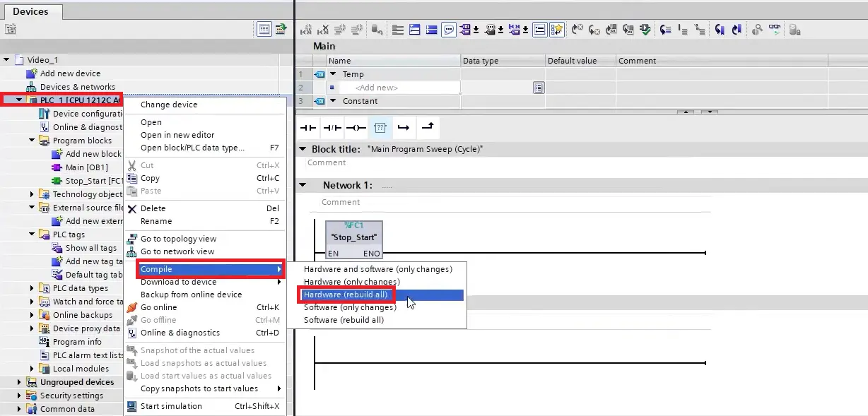
Task: Select Software (only changes) compile option
Action: (x=349, y=307)
